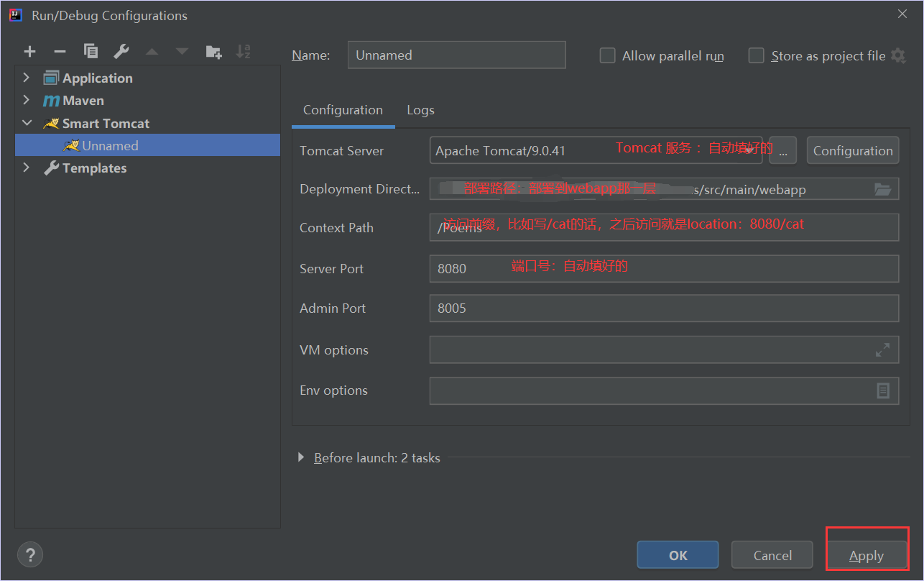Open edit configuration templates (wrench icon)

tap(121, 51)
